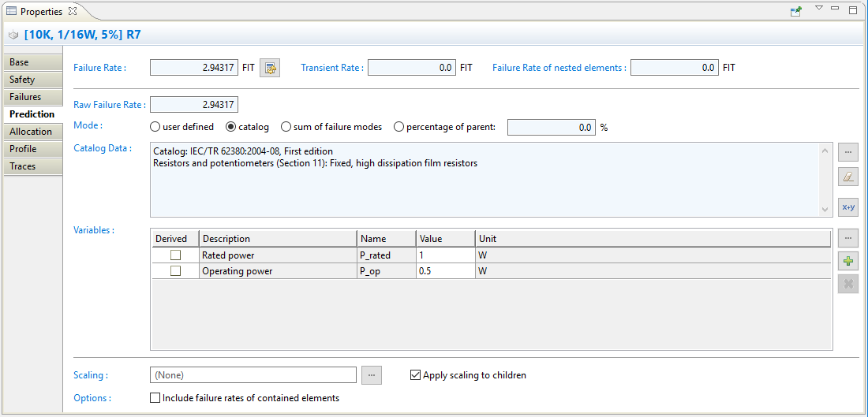This screenshot has height=417, width=868.
Task: Tick the Derived checkbox for Rated power
Action: click(x=175, y=255)
